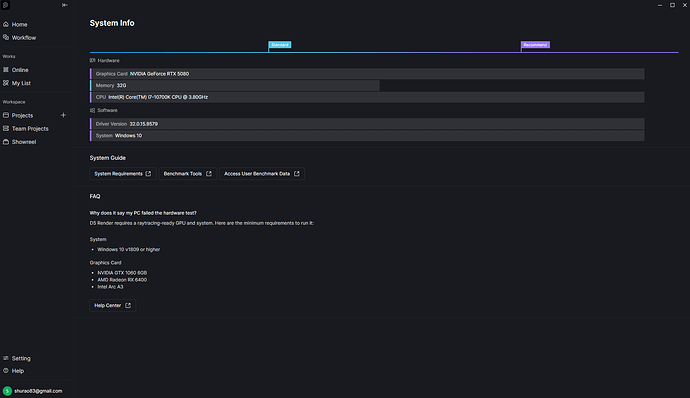Screen dimensions: 690x398
Task: Click the 'NVIDIA GTX 1060 6GB' list item
Action: click(122, 273)
